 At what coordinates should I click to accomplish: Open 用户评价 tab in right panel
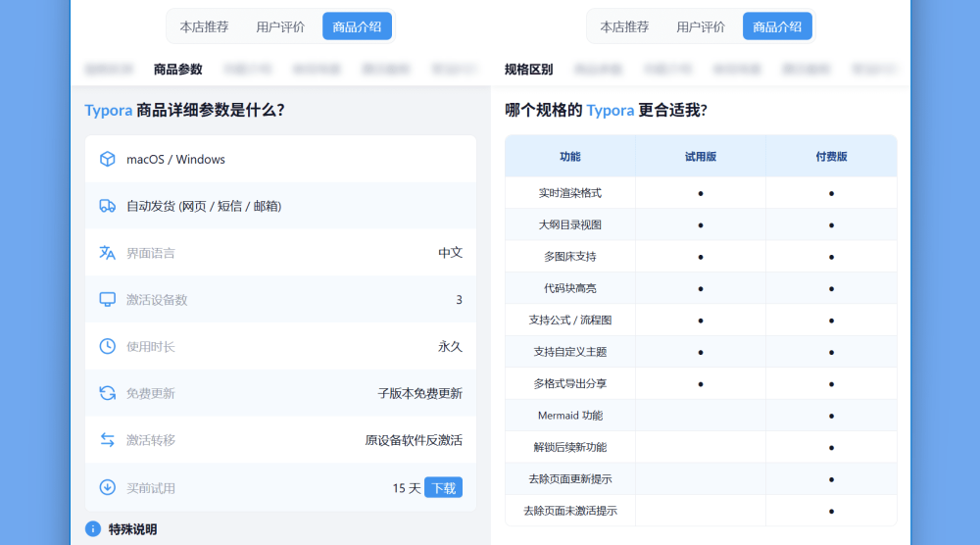coord(701,26)
